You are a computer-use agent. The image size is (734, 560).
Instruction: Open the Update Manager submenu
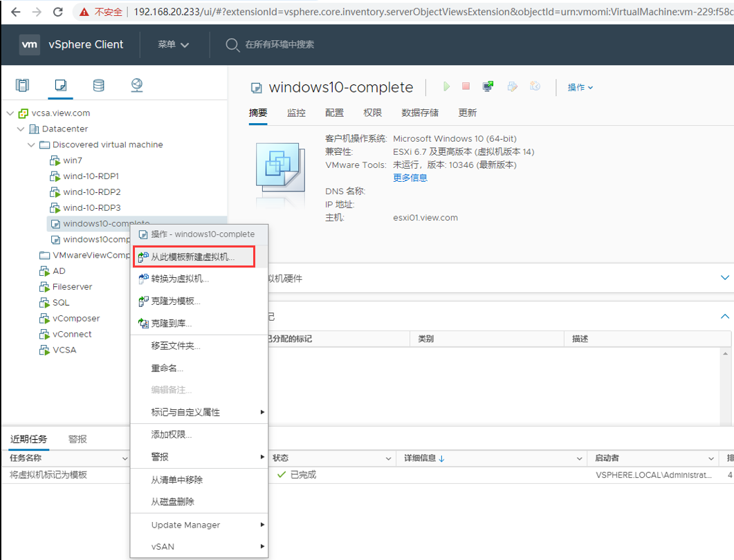[x=199, y=525]
